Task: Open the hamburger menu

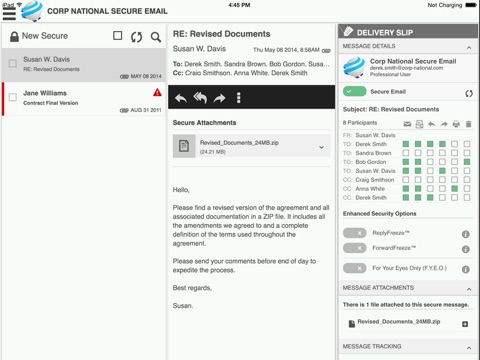Action: pos(9,14)
